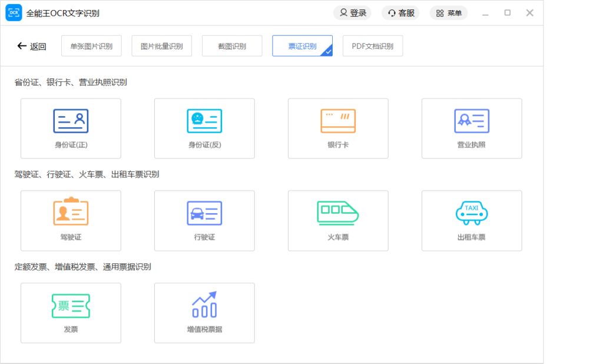Click the OCR app logo icon

click(14, 12)
